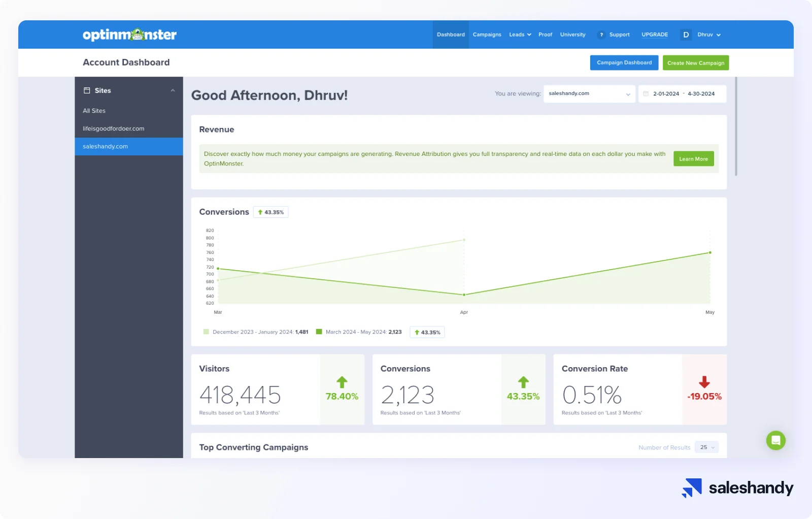
Task: Click the May data point on chart
Action: (x=710, y=252)
